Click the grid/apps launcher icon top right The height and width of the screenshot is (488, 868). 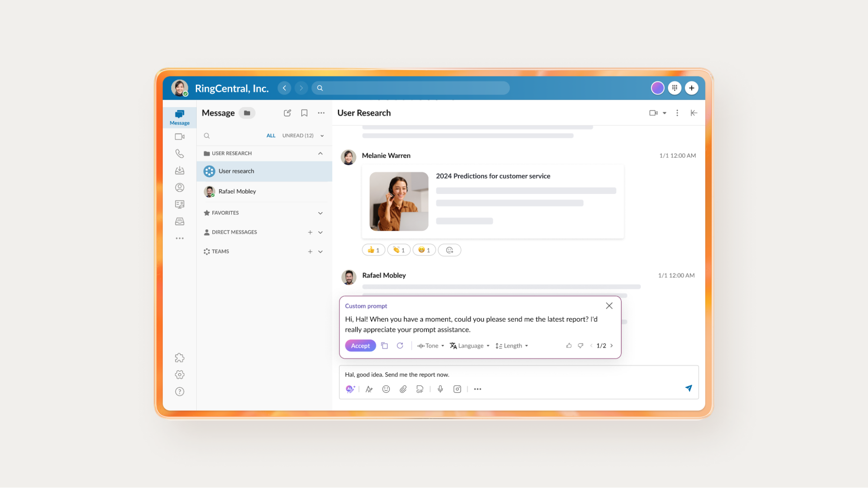coord(674,88)
